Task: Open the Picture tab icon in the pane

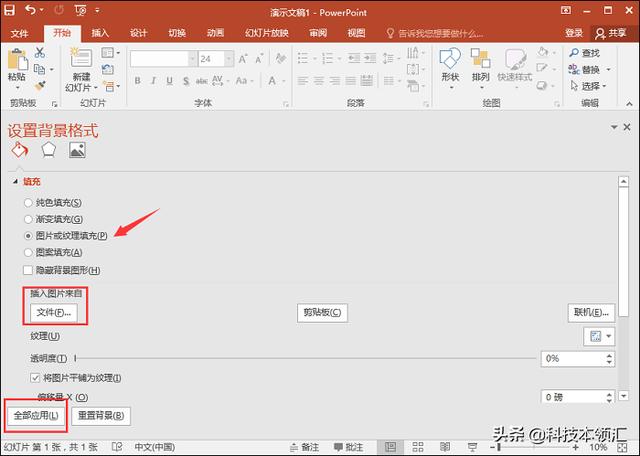Action: pyautogui.click(x=77, y=150)
